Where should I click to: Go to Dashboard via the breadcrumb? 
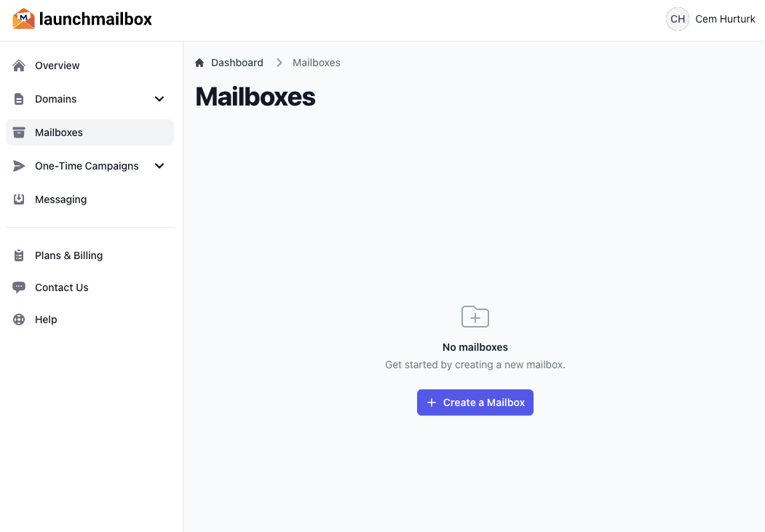pos(236,63)
